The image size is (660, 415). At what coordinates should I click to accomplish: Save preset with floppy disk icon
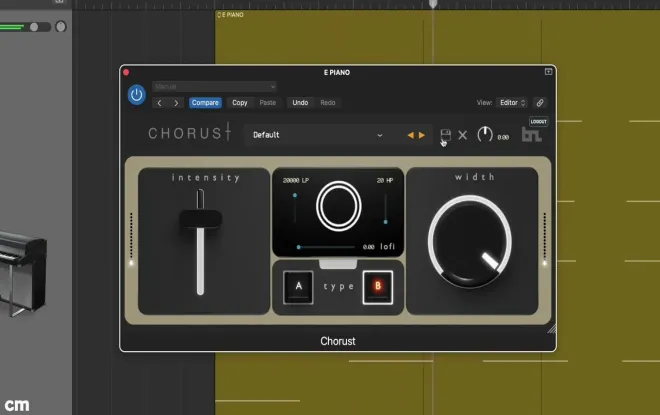[x=445, y=135]
